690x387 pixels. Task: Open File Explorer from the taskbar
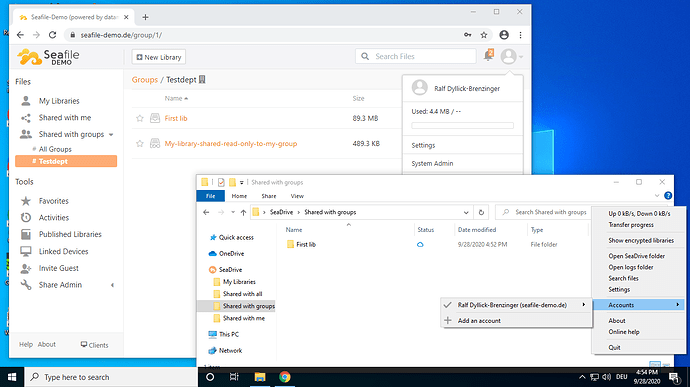(260, 377)
